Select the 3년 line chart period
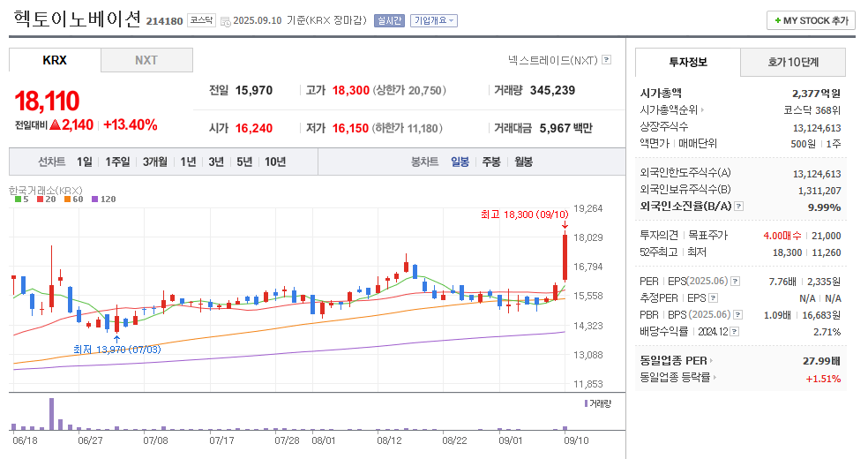 216,162
